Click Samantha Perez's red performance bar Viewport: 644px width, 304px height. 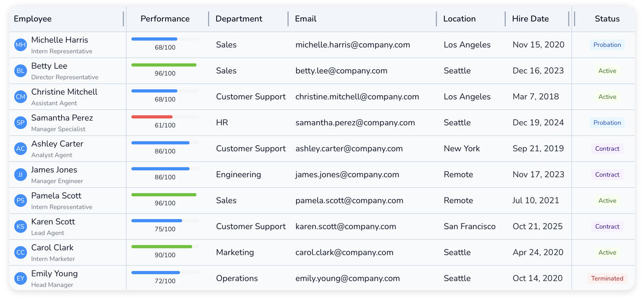[152, 117]
